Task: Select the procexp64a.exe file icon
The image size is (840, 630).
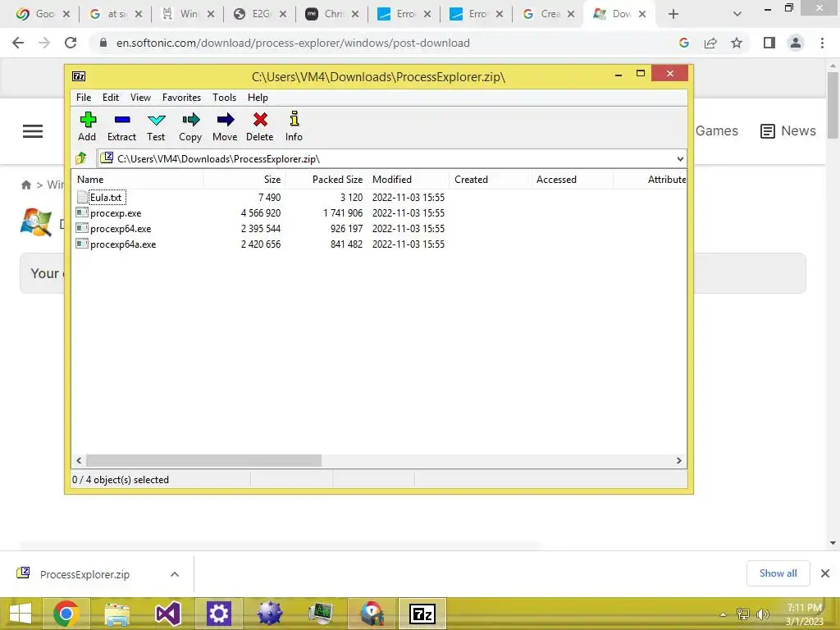Action: [x=82, y=244]
